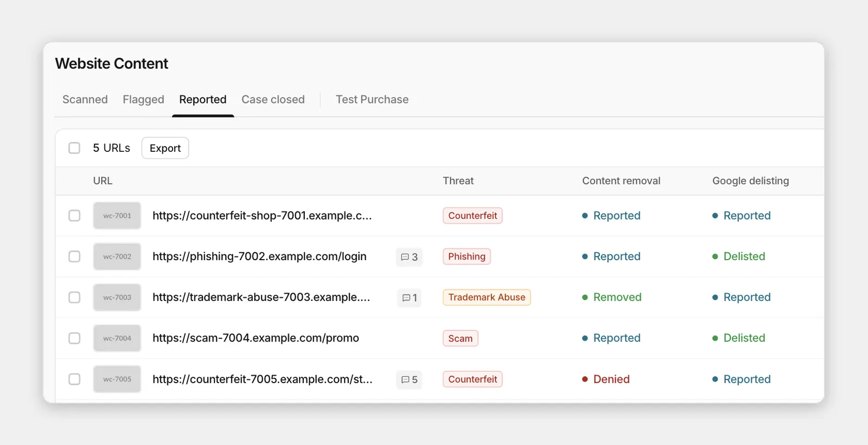868x445 pixels.
Task: Select the checkbox for row wc-7004
Action: pyautogui.click(x=74, y=338)
